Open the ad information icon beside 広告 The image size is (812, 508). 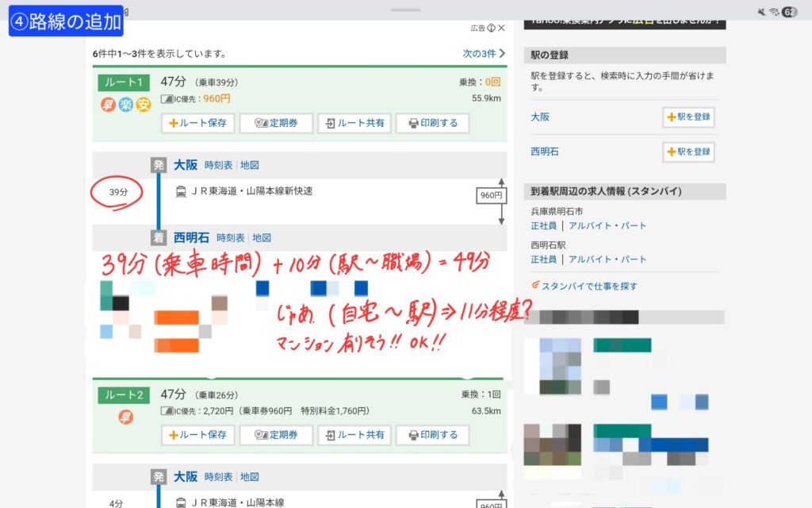point(491,28)
